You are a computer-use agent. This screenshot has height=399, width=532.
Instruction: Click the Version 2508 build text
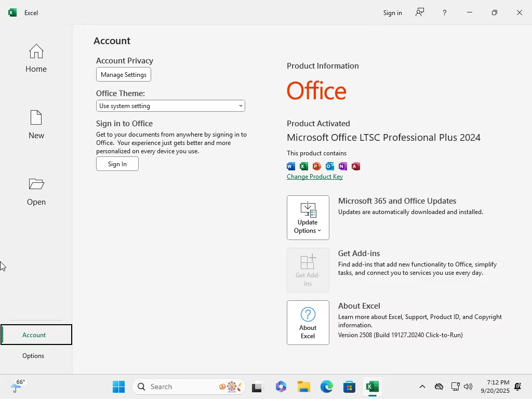tap(401, 335)
